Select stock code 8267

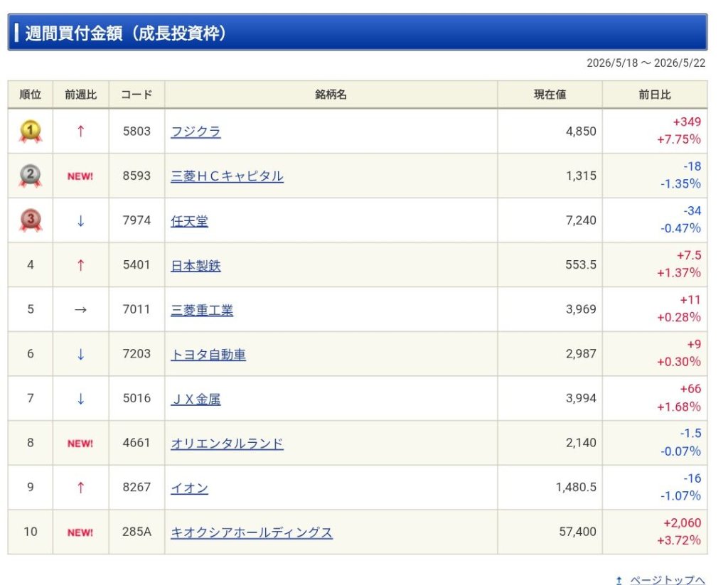136,488
